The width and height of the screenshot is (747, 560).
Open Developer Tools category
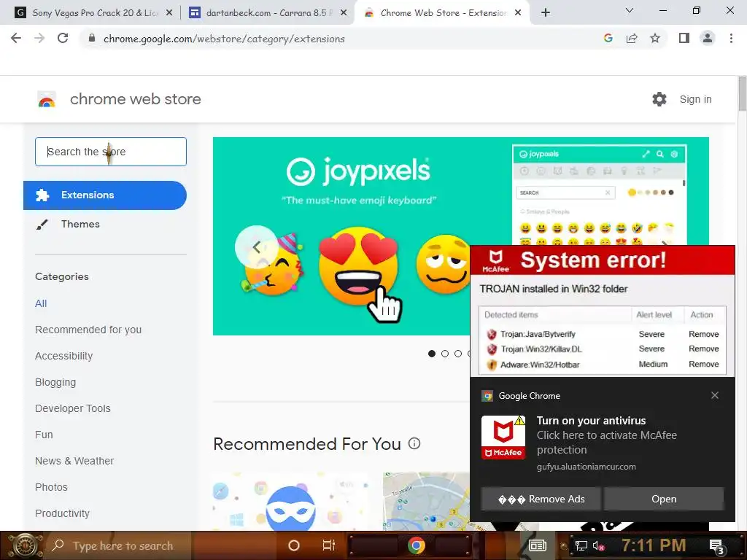72,408
